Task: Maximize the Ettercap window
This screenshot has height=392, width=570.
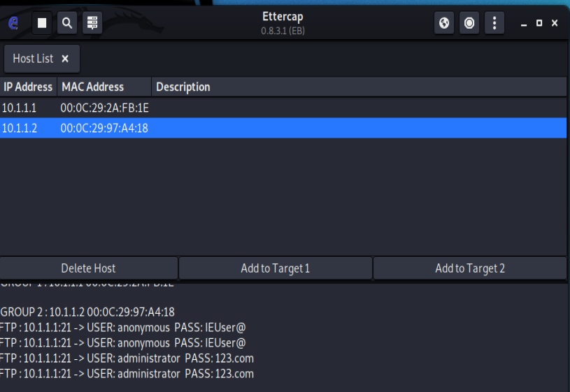Action: [539, 23]
